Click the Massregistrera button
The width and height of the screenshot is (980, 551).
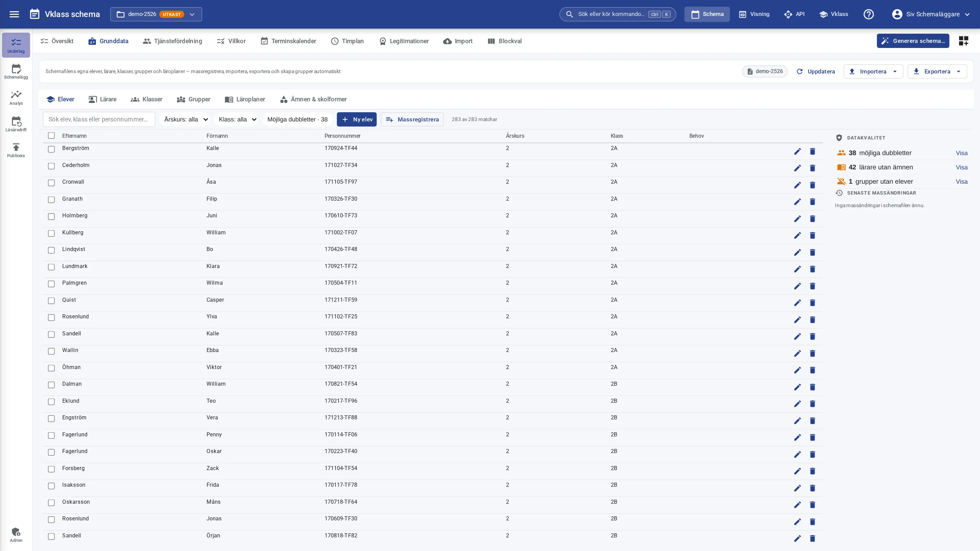pyautogui.click(x=412, y=119)
